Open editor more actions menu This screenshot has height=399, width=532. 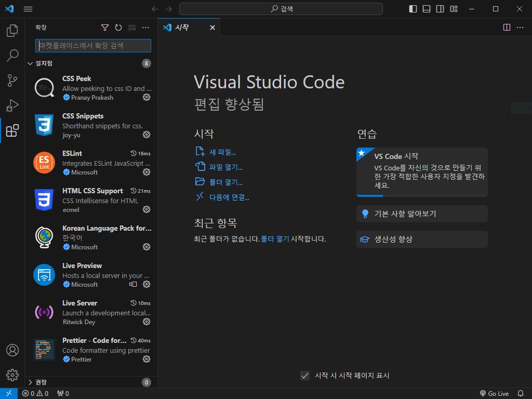[x=520, y=27]
